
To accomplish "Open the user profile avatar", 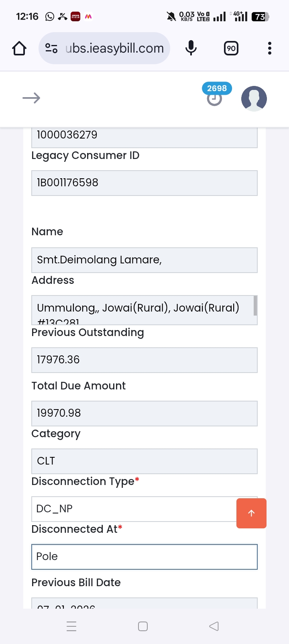I will pos(254,98).
